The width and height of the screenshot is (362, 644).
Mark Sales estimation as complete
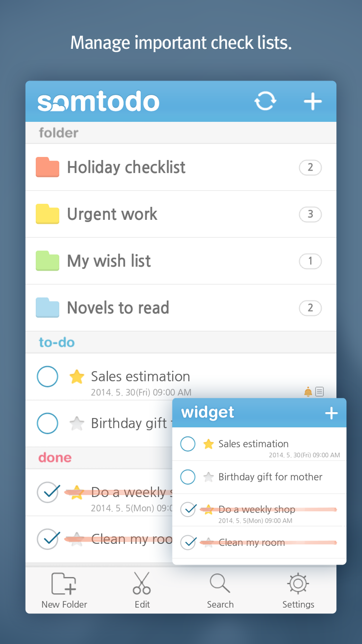(x=47, y=376)
